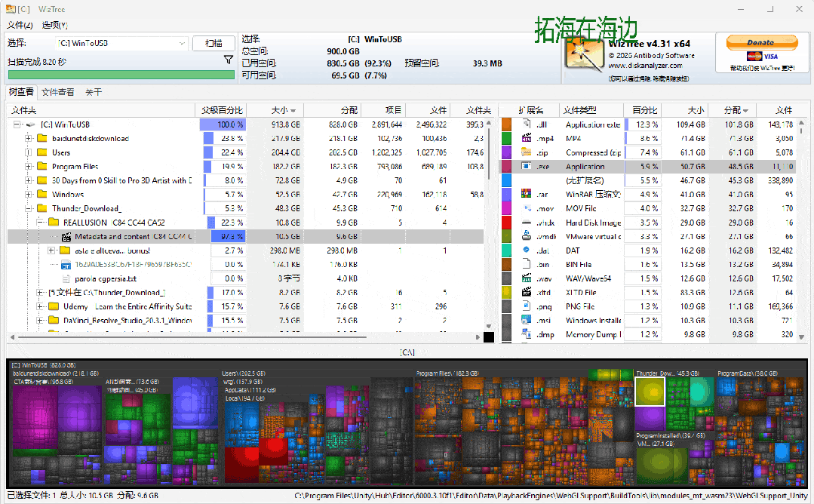Click the black color box beside tree scrollbar
814x504 pixels.
click(489, 337)
